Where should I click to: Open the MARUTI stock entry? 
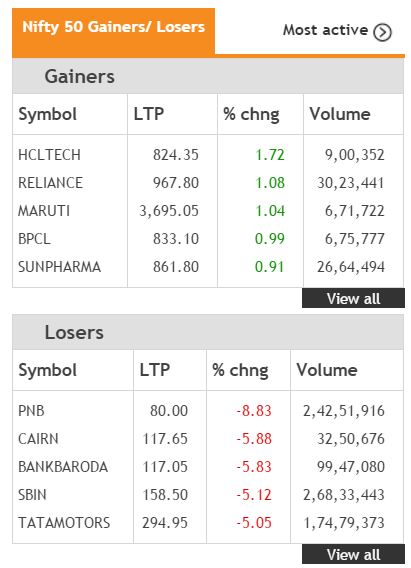tap(44, 211)
